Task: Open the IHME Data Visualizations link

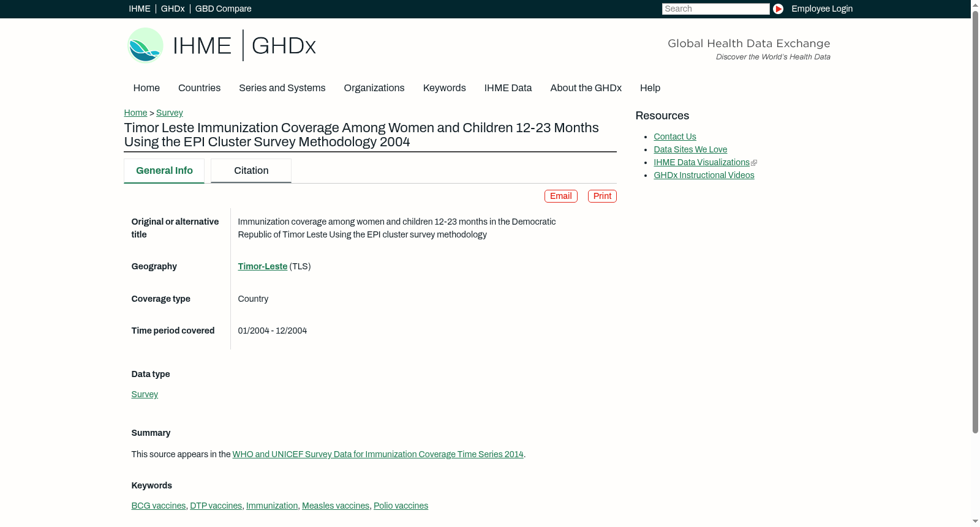Action: 701,162
